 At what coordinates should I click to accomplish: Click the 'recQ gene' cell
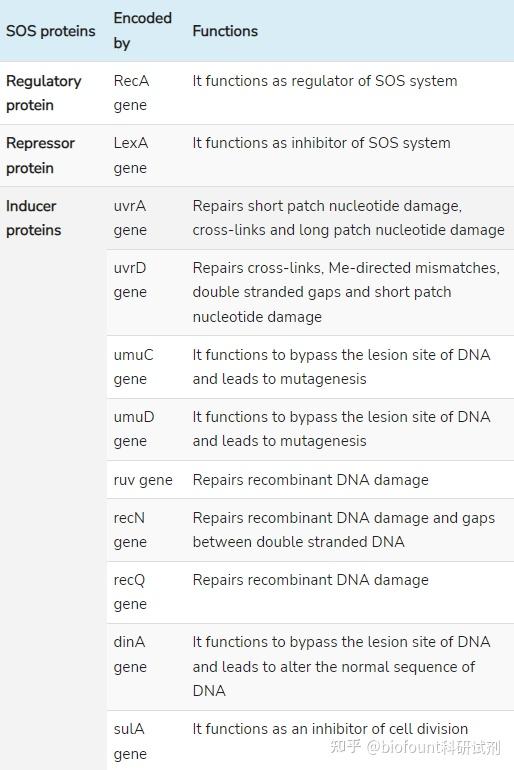[x=130, y=592]
